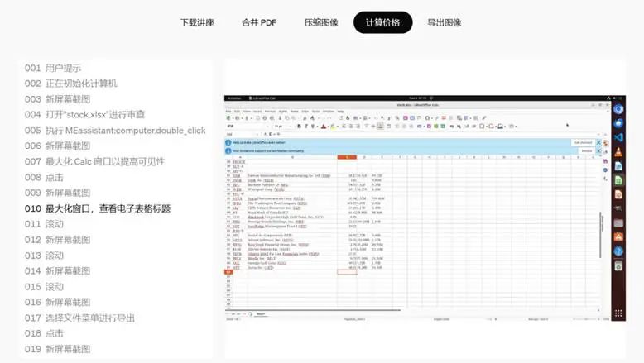Select step 016 新屏幕截图
The image size is (644, 363).
[57, 303]
